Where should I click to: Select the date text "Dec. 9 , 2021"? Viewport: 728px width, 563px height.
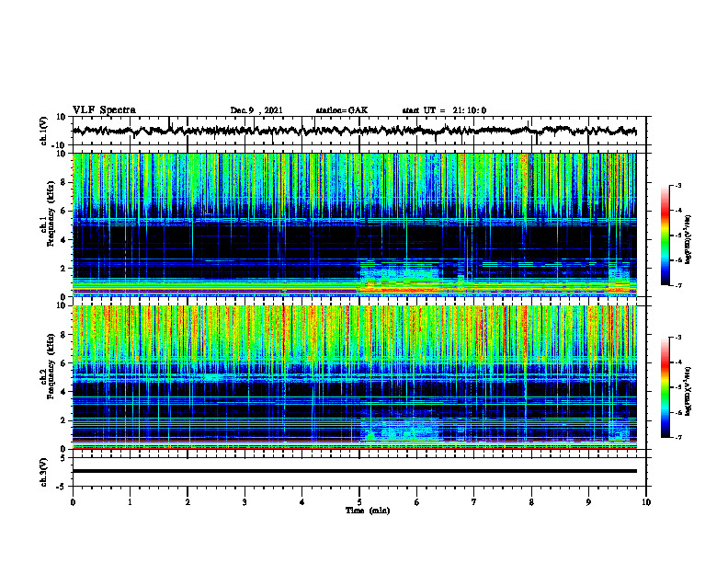[256, 110]
